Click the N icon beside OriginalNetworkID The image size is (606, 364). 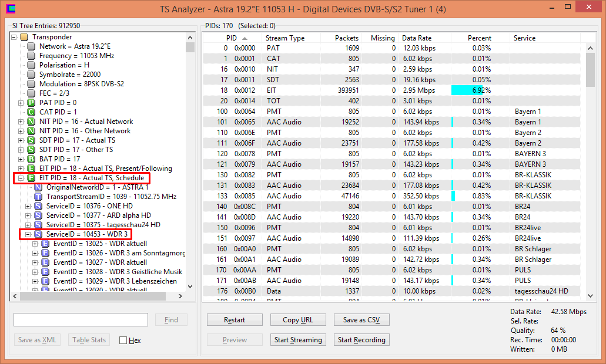pos(38,187)
